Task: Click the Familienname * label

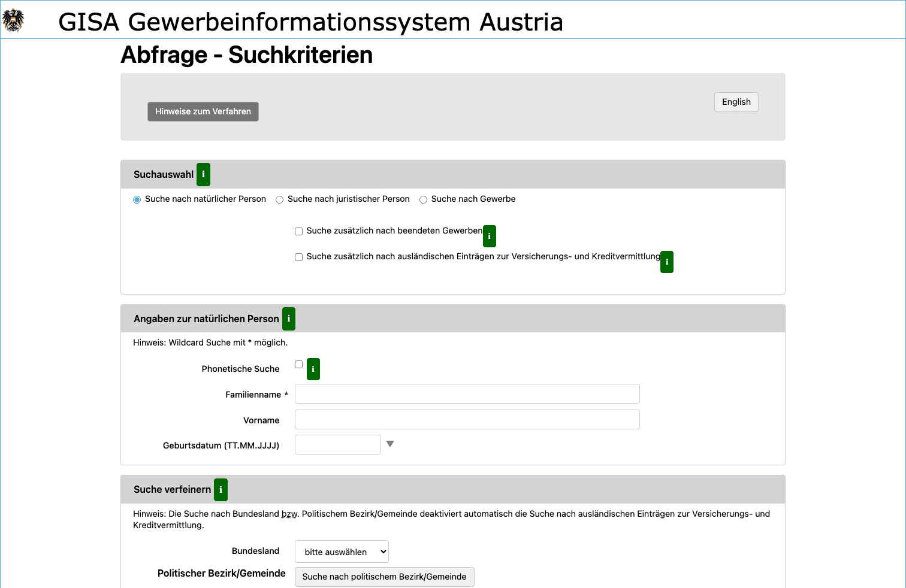Action: pyautogui.click(x=256, y=395)
